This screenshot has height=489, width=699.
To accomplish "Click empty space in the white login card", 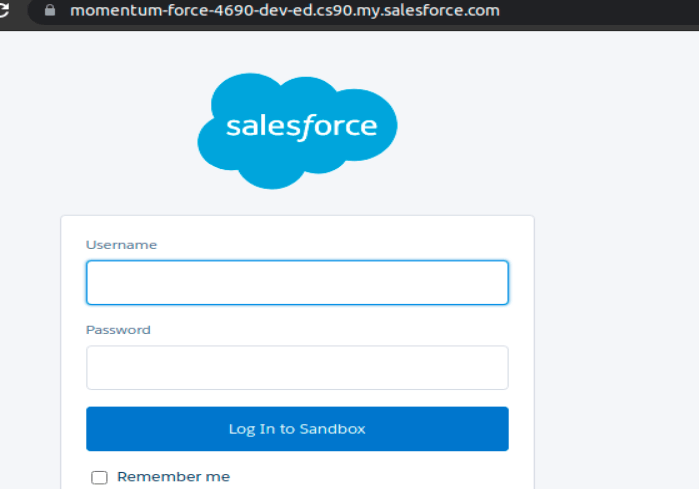I will click(x=297, y=230).
